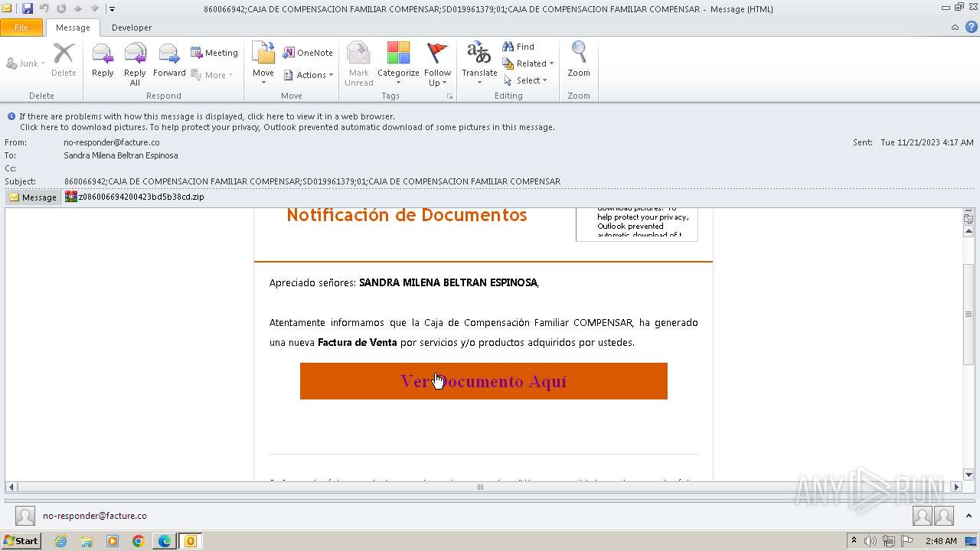Open Google Chrome from taskbar
The width and height of the screenshot is (980, 551).
139,541
